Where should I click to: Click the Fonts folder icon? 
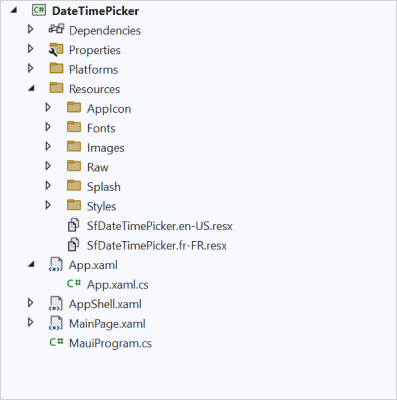click(x=74, y=127)
